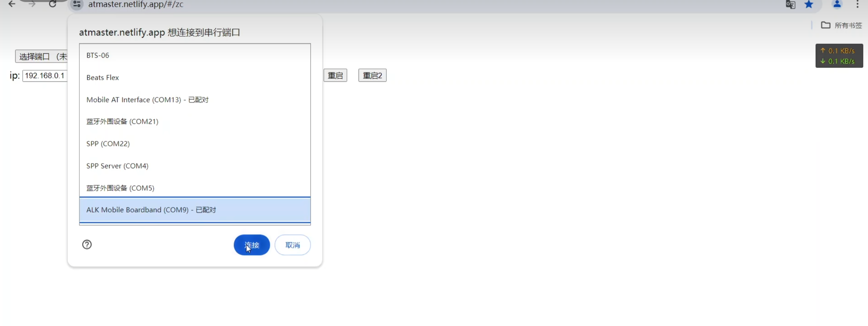Open the 所有书签 bookmarks folder
Image resolution: width=868 pixels, height=326 pixels.
pos(841,25)
